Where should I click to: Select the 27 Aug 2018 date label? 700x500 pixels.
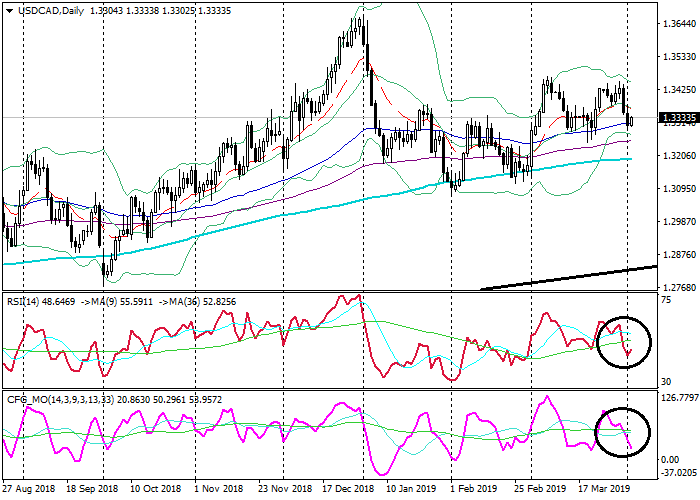pos(28,491)
